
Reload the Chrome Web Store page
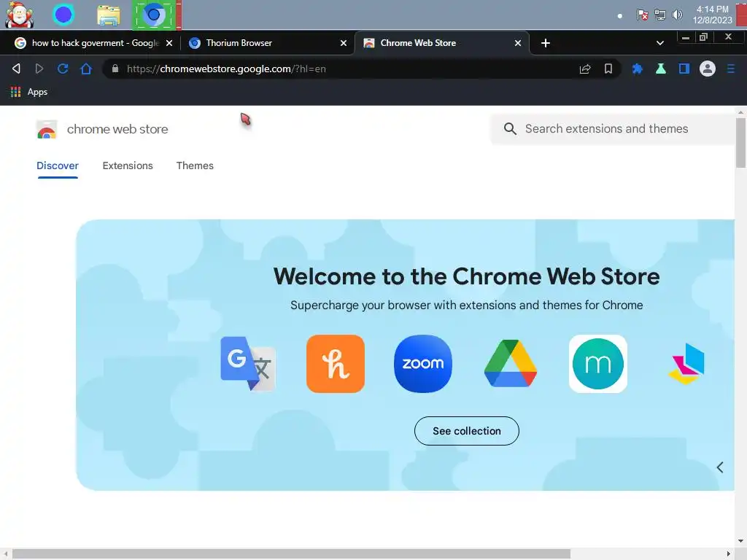pos(63,69)
